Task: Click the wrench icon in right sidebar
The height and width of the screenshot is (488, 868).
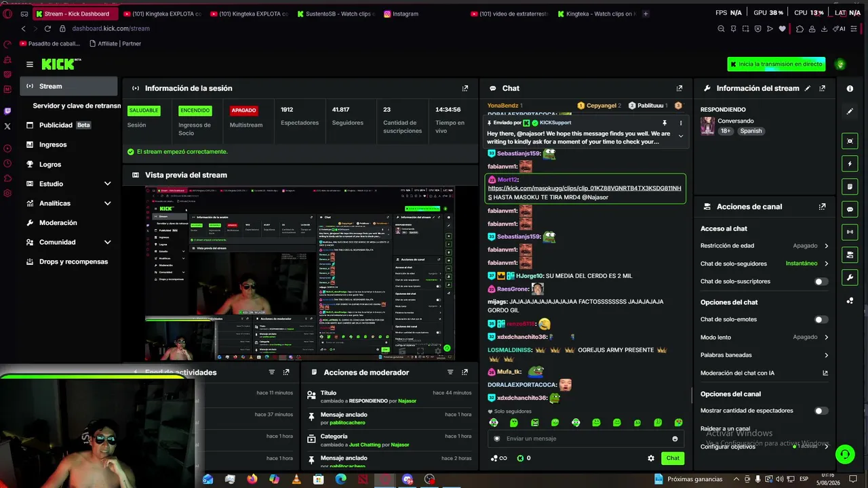Action: tap(850, 277)
